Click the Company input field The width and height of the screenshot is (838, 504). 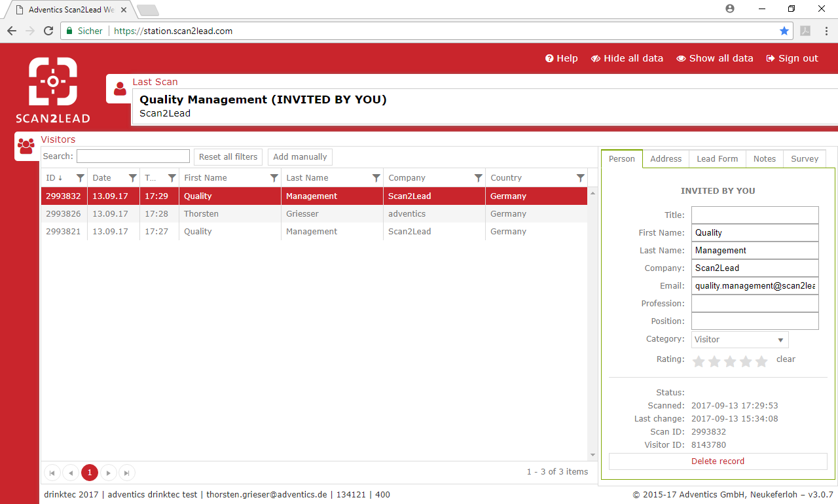pos(755,268)
